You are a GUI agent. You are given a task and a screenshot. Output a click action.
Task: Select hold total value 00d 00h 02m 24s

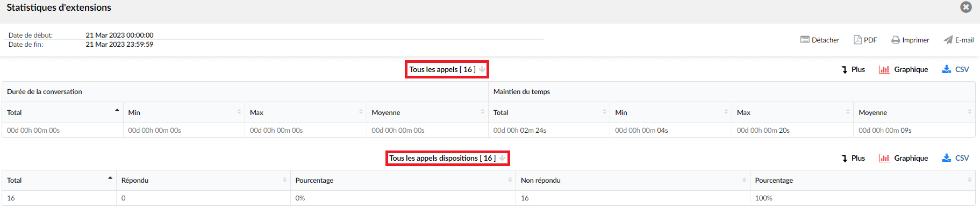520,131
